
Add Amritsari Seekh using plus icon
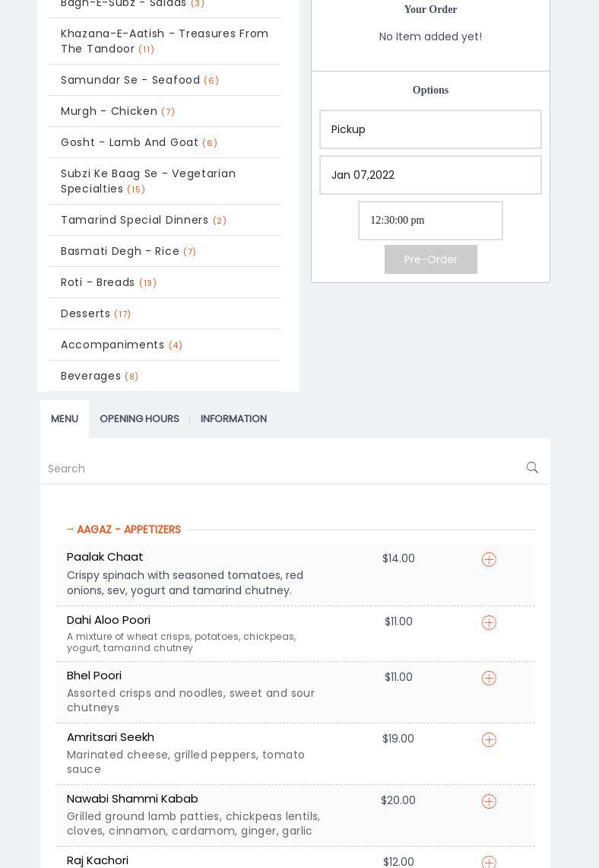(489, 739)
